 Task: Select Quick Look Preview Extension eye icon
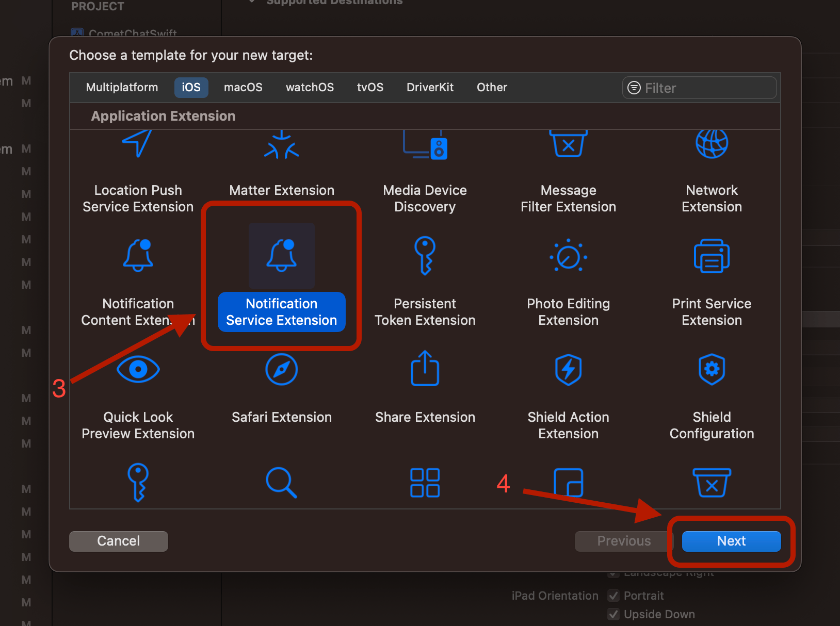(x=138, y=369)
